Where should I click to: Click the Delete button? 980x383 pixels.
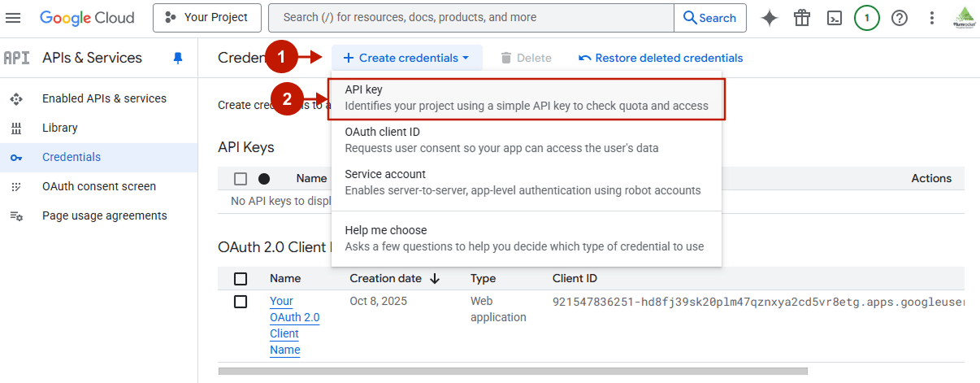point(526,58)
